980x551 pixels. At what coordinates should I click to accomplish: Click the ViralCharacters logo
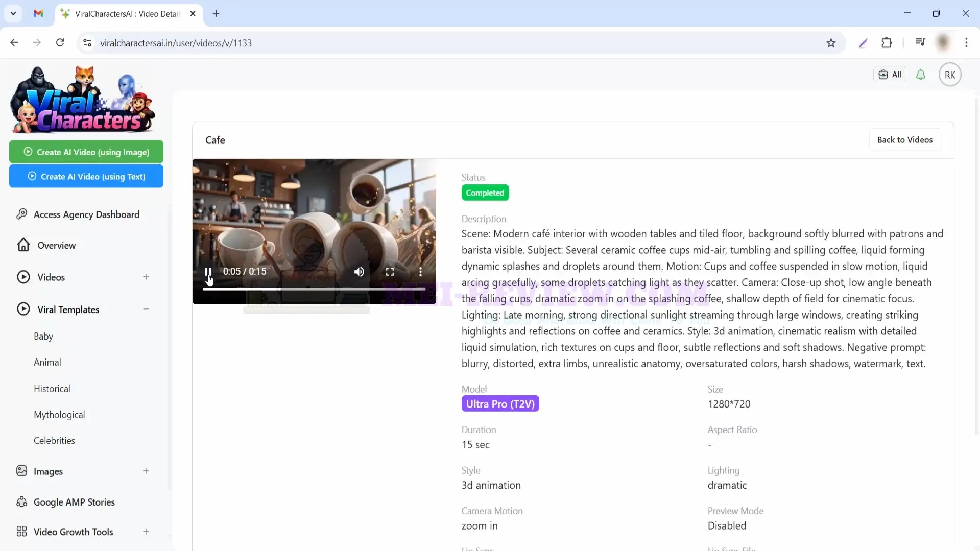click(x=82, y=100)
